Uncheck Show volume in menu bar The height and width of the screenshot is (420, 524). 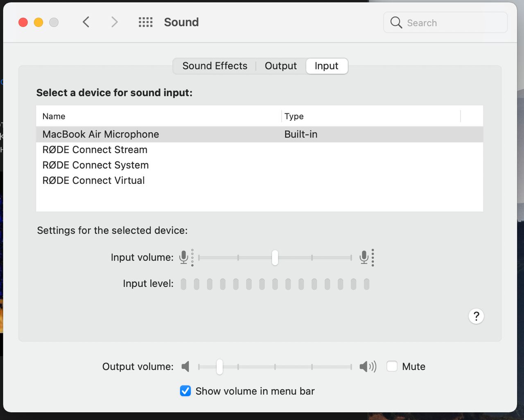[x=185, y=391]
